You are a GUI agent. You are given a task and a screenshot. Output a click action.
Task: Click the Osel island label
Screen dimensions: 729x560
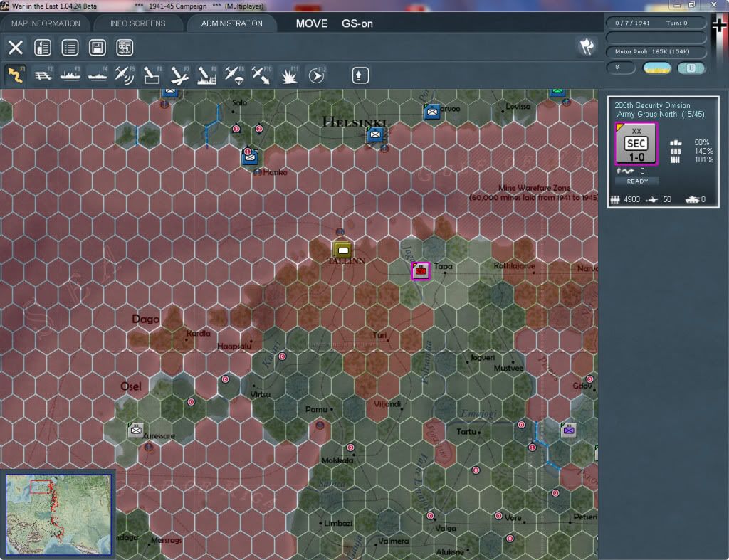131,386
